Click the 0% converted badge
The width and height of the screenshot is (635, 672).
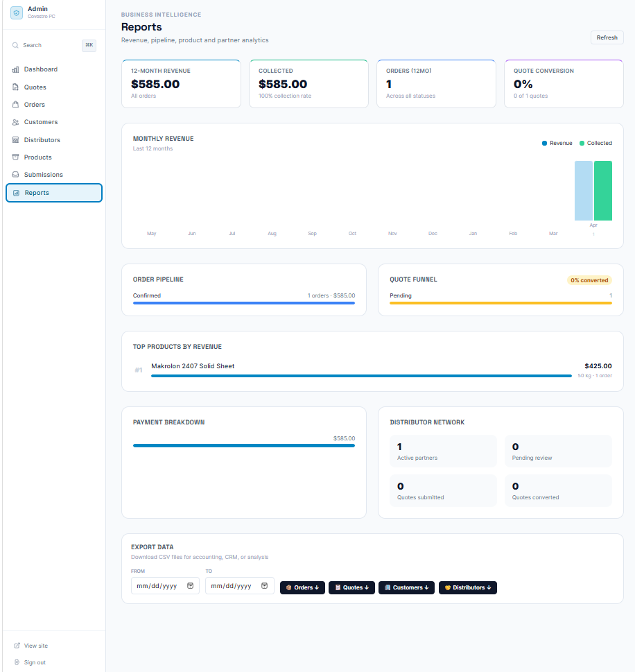point(589,280)
